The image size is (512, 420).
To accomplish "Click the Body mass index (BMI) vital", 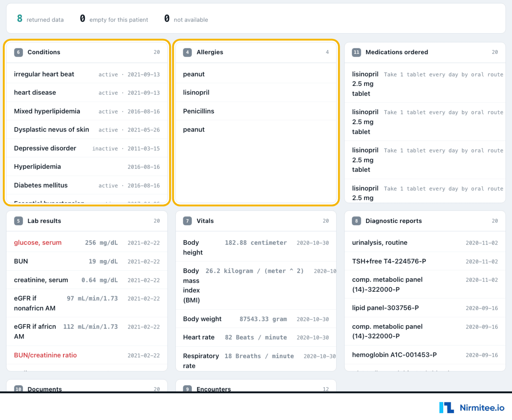I will 256,285.
